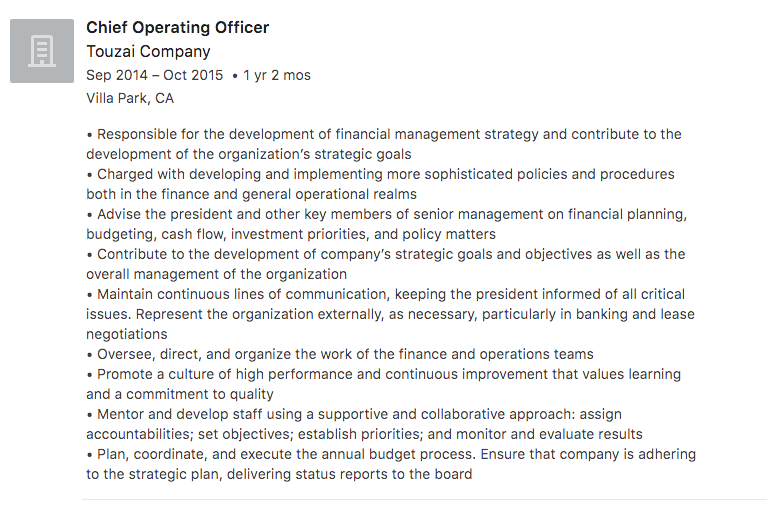Click the line 'development of the organization's strategic goals'
This screenshot has height=510, width=767.
249,154
